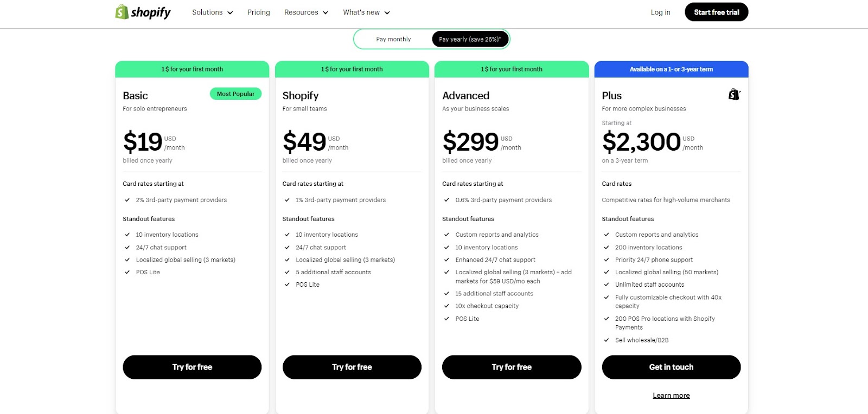Image resolution: width=868 pixels, height=414 pixels.
Task: Click the Shopify bag icon on Plus plan
Action: click(x=734, y=94)
